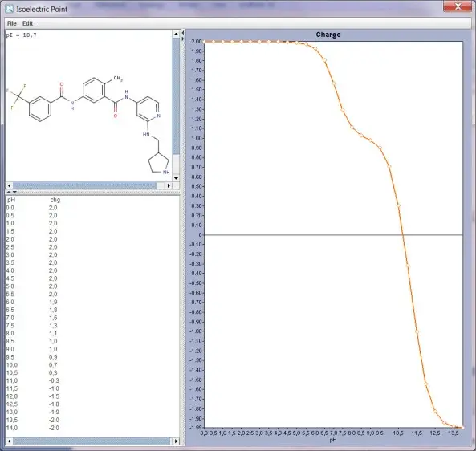Open the File menu
Screen dimensions: 476x451
11,23
